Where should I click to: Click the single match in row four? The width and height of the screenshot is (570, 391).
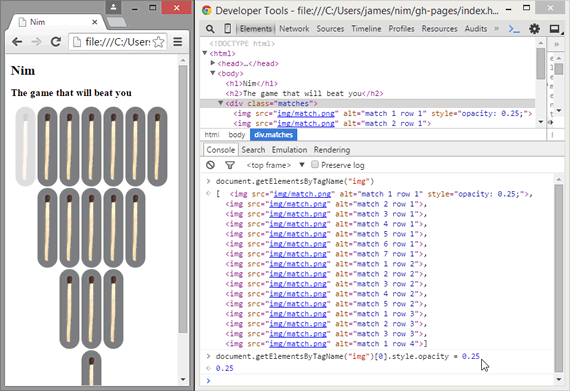91,368
